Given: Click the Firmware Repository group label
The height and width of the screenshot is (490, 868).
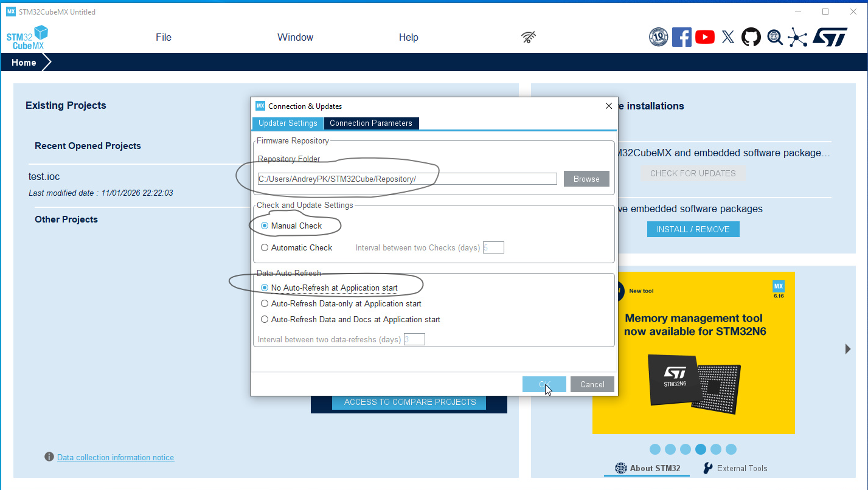Looking at the screenshot, I should 293,140.
